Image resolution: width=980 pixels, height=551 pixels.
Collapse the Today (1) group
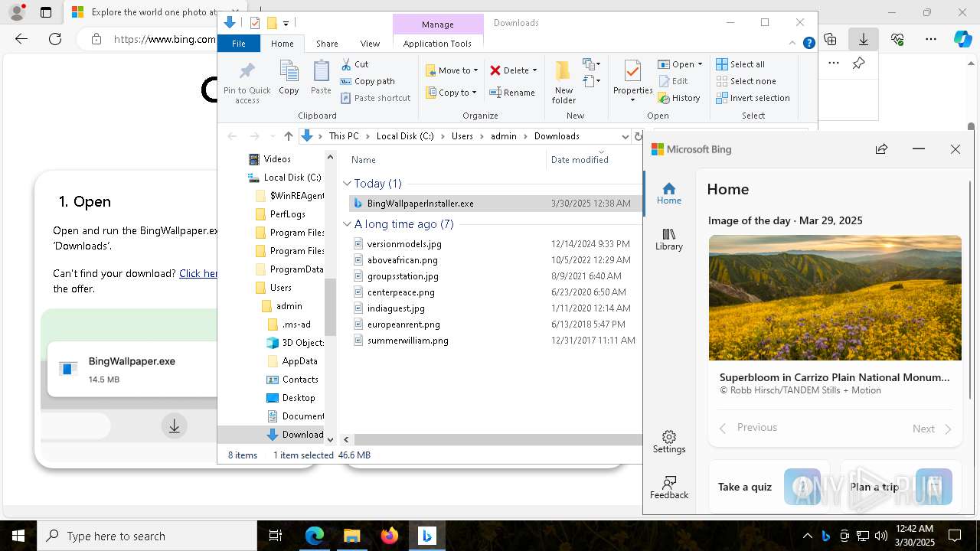pyautogui.click(x=347, y=184)
